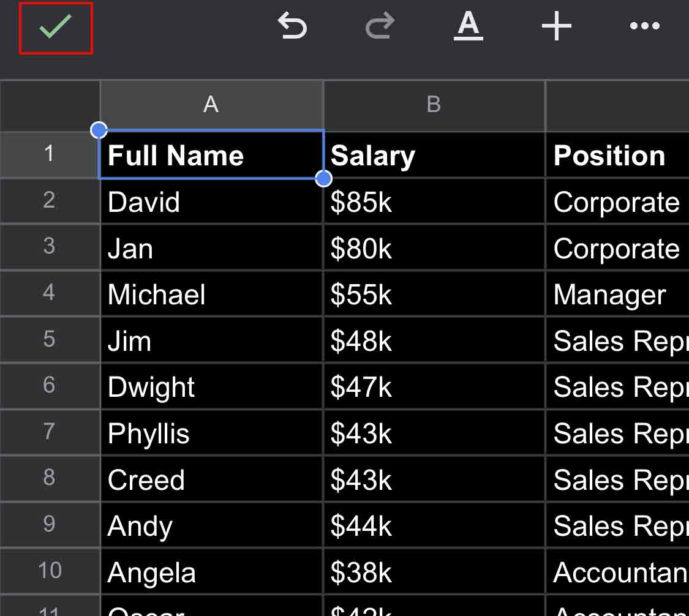This screenshot has height=616, width=689.
Task: Select the Full Name cell
Action: click(211, 156)
